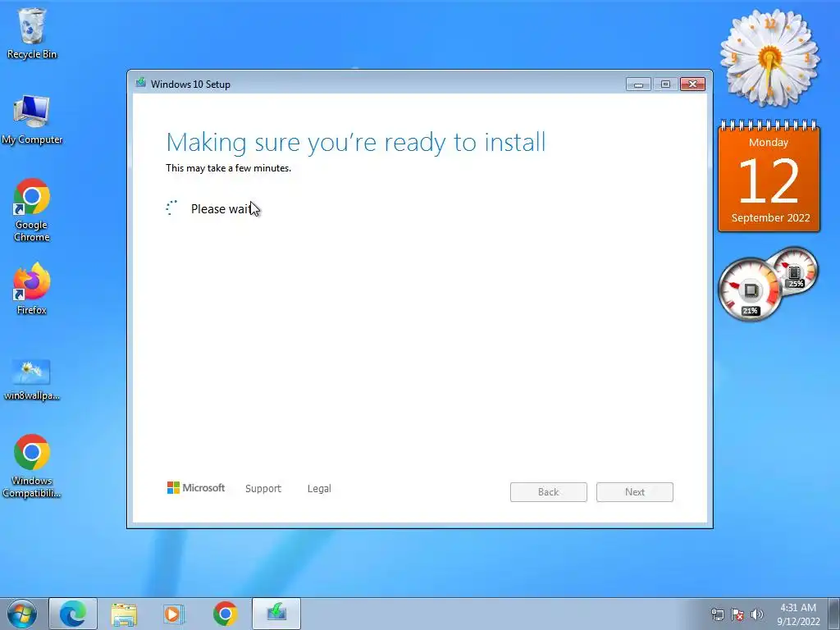Click the volume speaker tray icon
The width and height of the screenshot is (840, 630).
[757, 614]
